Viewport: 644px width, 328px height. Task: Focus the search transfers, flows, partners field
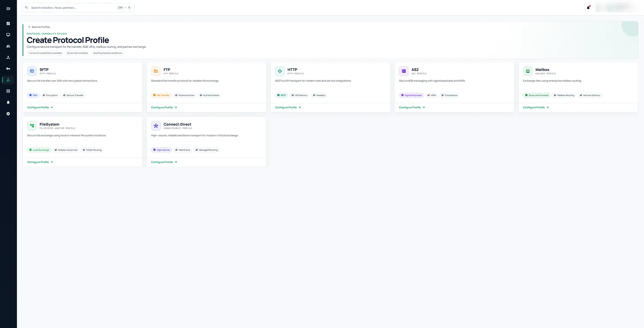78,8
